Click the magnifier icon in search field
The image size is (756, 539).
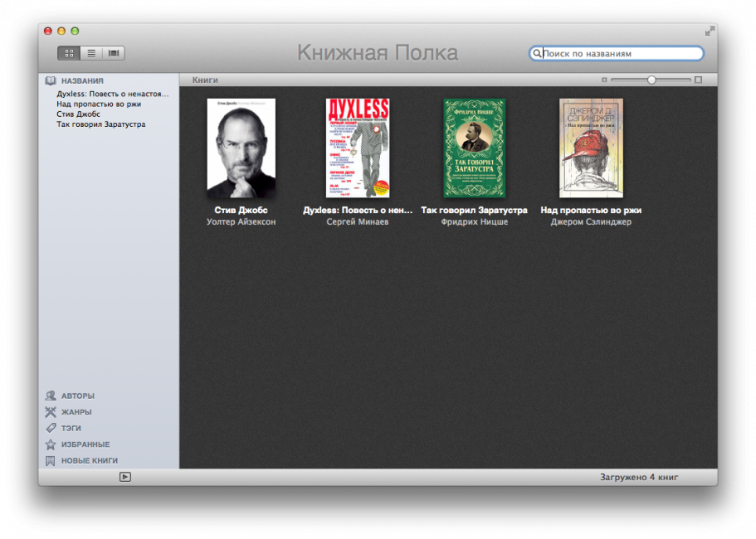click(537, 54)
